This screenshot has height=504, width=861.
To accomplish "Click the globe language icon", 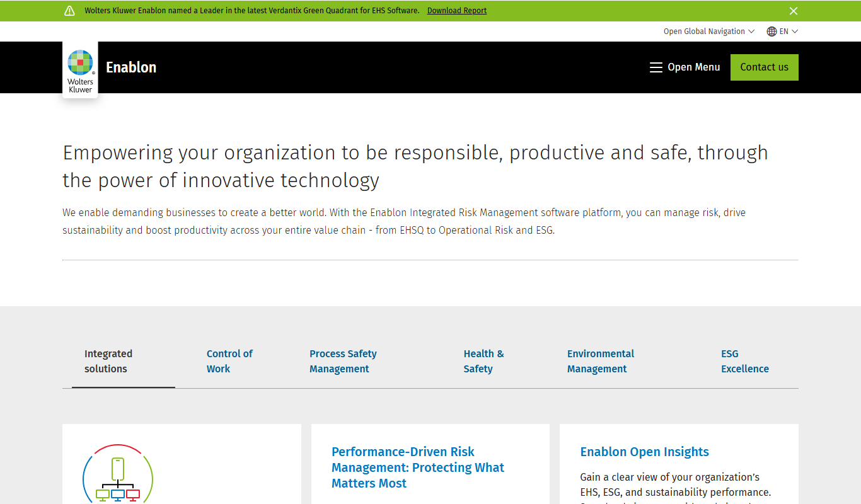I will (x=771, y=31).
